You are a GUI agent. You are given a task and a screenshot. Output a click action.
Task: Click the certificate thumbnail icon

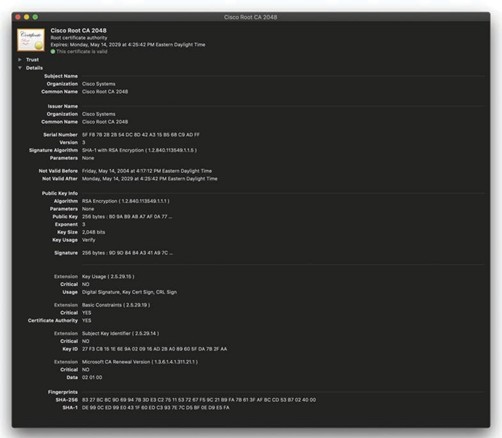[x=31, y=40]
